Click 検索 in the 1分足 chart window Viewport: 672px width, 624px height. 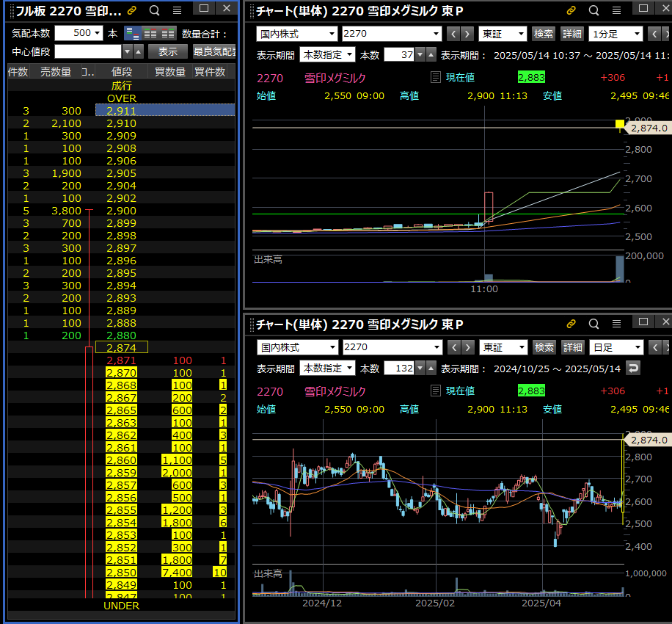(x=543, y=34)
